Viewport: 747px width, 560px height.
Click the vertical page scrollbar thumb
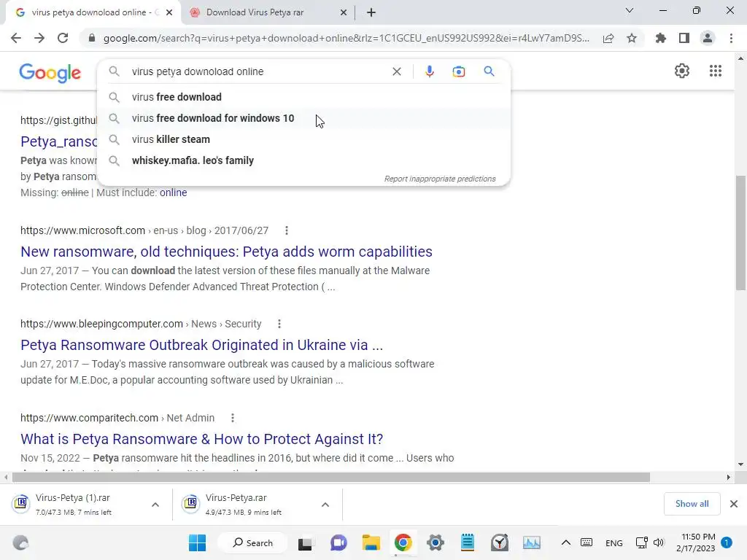pos(740,233)
